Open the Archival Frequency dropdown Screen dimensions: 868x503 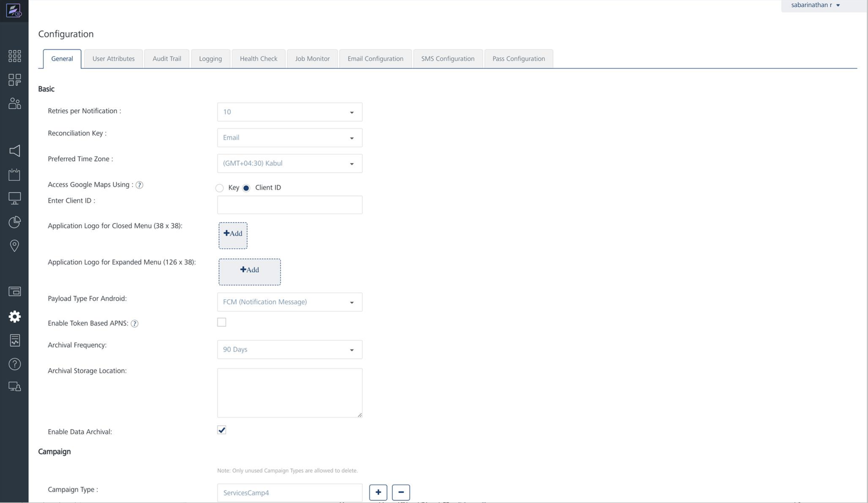point(289,349)
